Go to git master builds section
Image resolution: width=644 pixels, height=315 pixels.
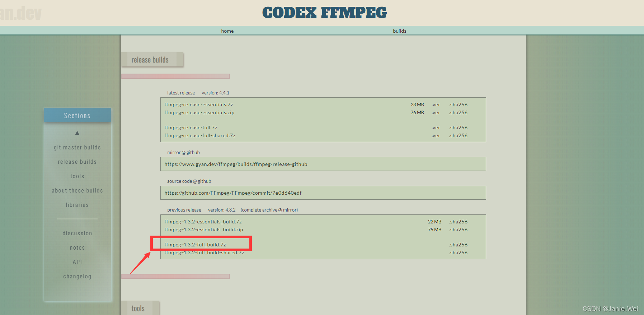coord(77,148)
